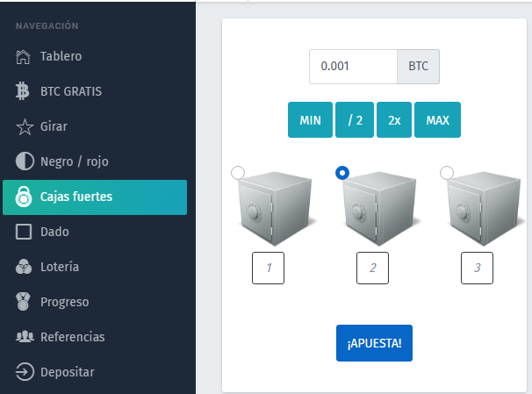532x394 pixels.
Task: Click the star icon next to Girar
Action: [25, 127]
